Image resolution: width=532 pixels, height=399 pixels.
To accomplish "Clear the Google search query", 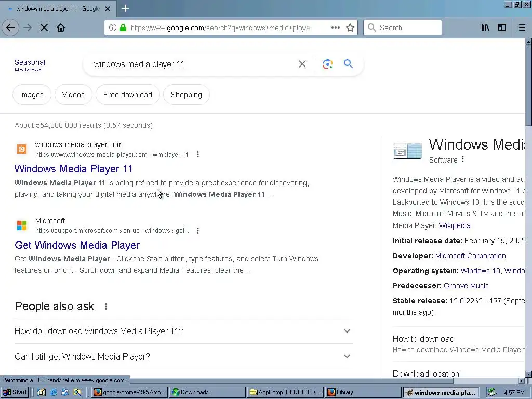I will 302,64.
